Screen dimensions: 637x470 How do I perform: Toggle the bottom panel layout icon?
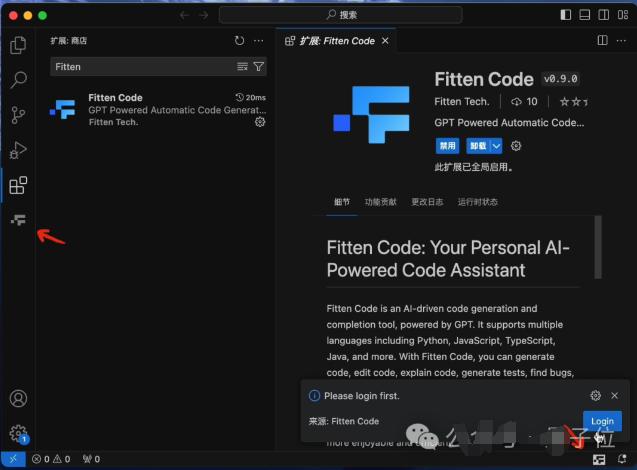pos(585,15)
